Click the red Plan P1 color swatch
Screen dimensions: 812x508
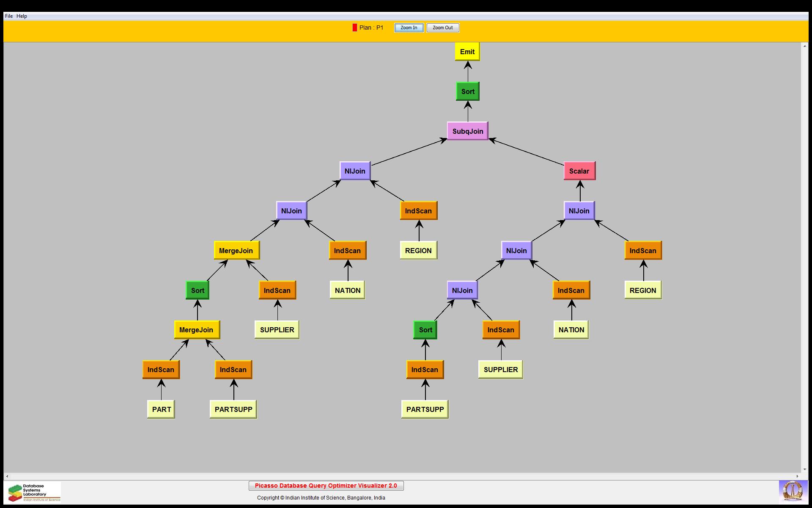pyautogui.click(x=354, y=28)
